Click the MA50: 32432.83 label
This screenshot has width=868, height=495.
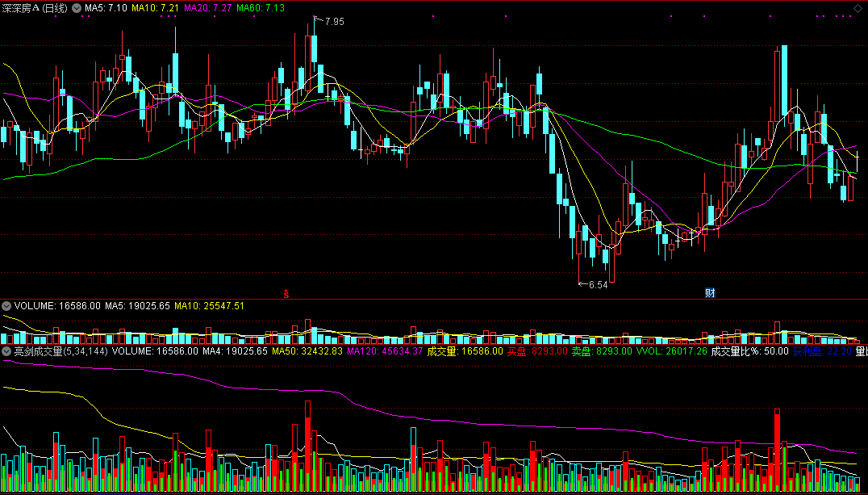[x=307, y=351]
